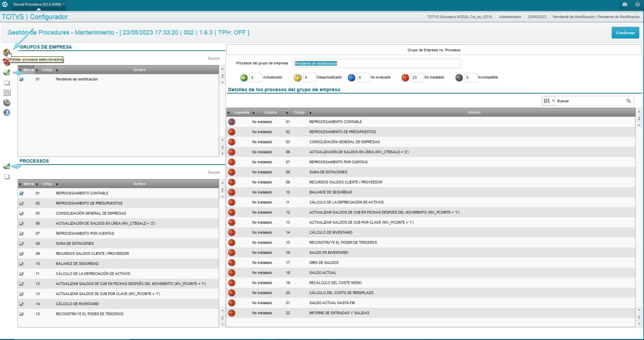Click the blue No evaluado face icon

352,77
